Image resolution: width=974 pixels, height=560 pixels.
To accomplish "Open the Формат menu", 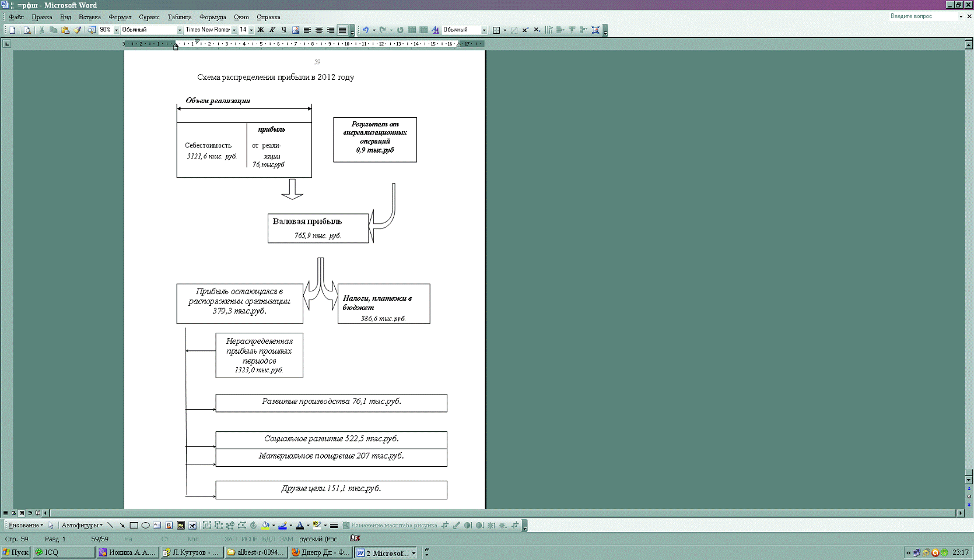I will click(x=120, y=17).
